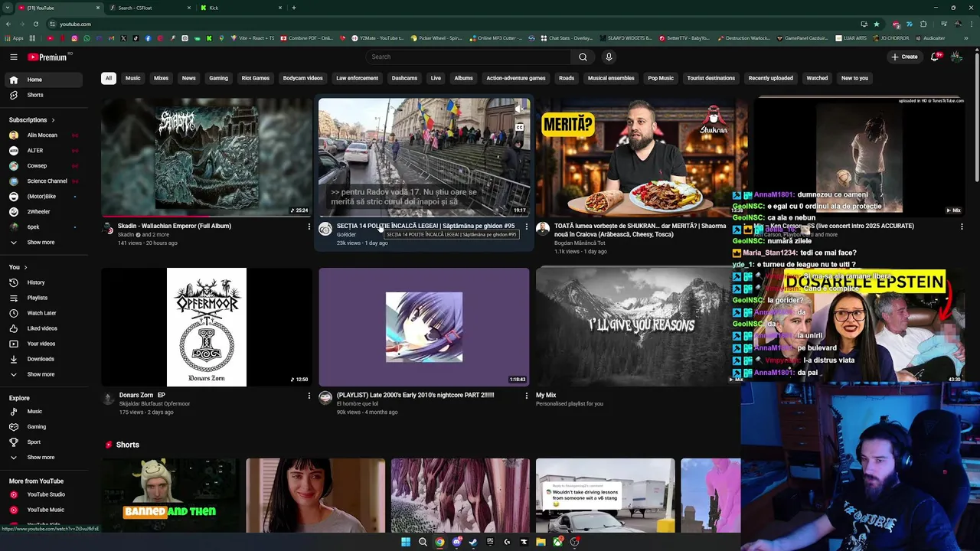Open Playlists in the sidebar
The width and height of the screenshot is (980, 551).
[x=42, y=298]
